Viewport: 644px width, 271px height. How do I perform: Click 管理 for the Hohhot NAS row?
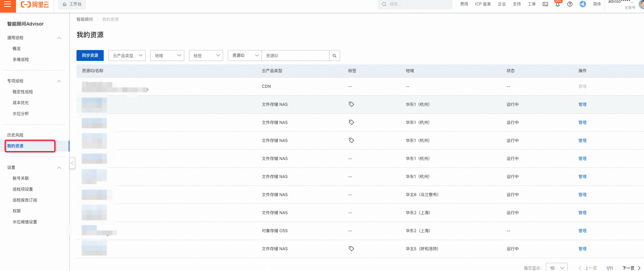tap(582, 249)
